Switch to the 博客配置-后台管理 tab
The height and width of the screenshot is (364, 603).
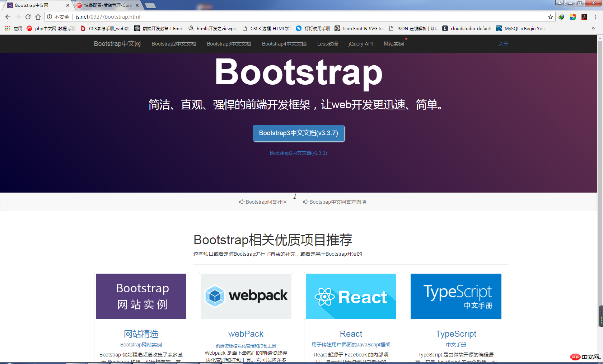pos(108,5)
